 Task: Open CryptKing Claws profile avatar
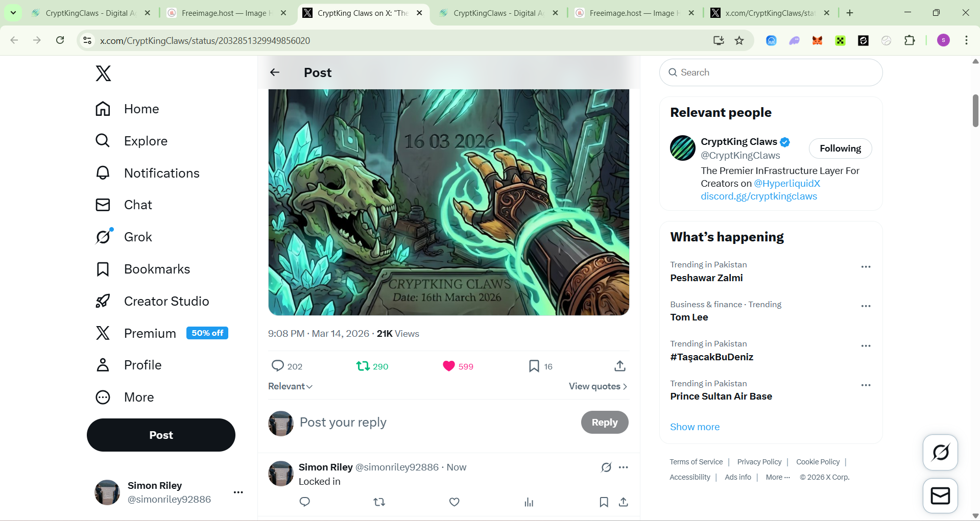(683, 148)
